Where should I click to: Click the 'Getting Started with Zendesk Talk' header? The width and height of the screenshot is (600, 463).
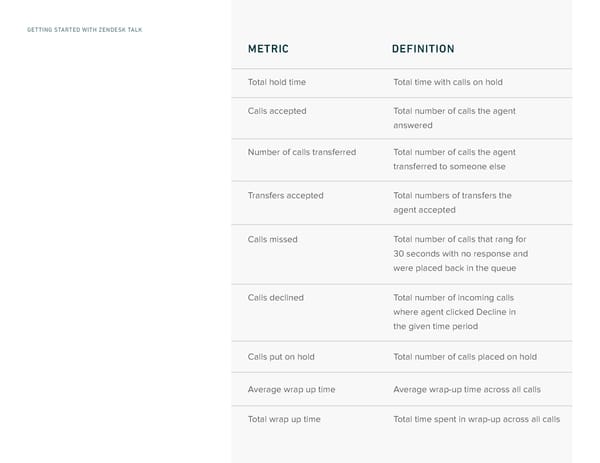(85, 30)
